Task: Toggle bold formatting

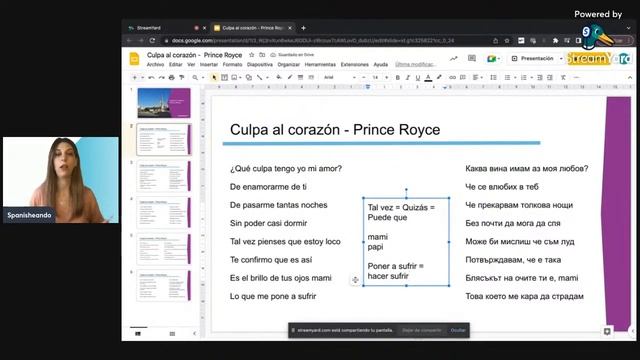Action: [x=398, y=78]
